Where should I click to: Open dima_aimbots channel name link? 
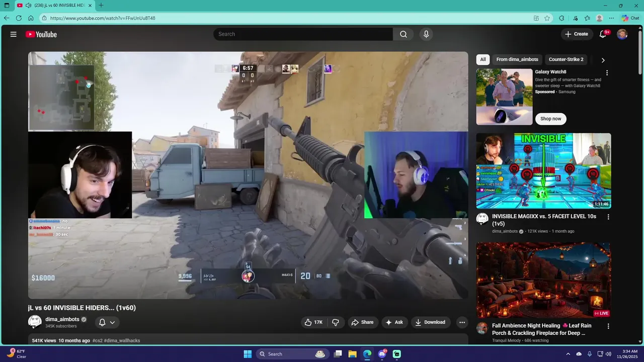62,319
